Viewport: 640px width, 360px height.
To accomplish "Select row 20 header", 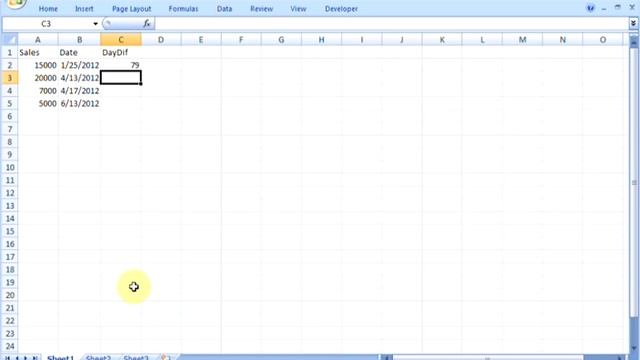I will coord(9,295).
